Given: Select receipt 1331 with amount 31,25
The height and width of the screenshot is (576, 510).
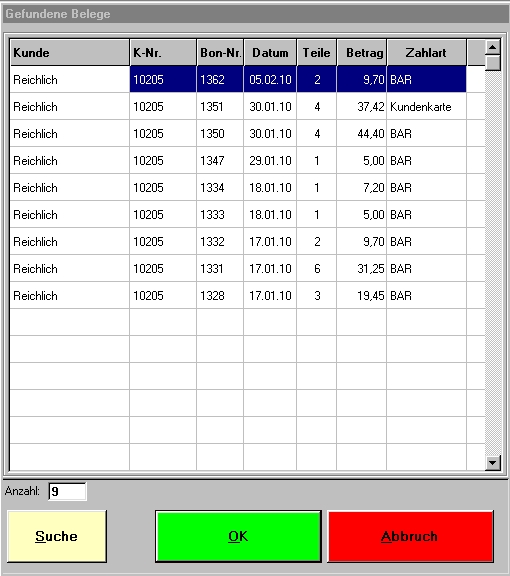Looking at the screenshot, I should [x=238, y=269].
